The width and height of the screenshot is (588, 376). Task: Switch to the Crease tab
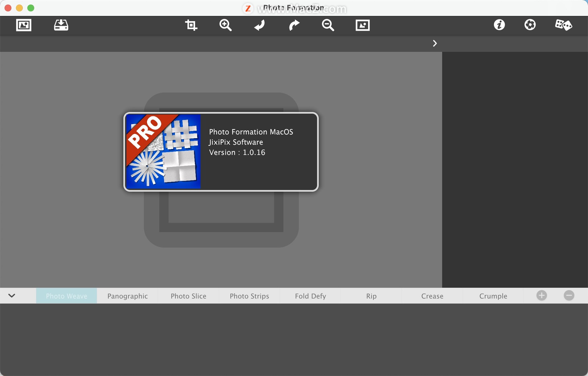[x=432, y=296]
